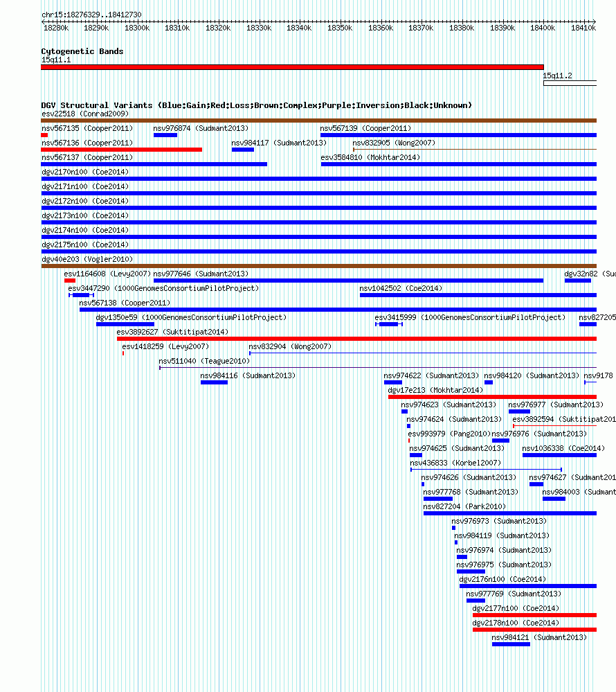Select dgv2176n100 (Coe2014) label

502,580
